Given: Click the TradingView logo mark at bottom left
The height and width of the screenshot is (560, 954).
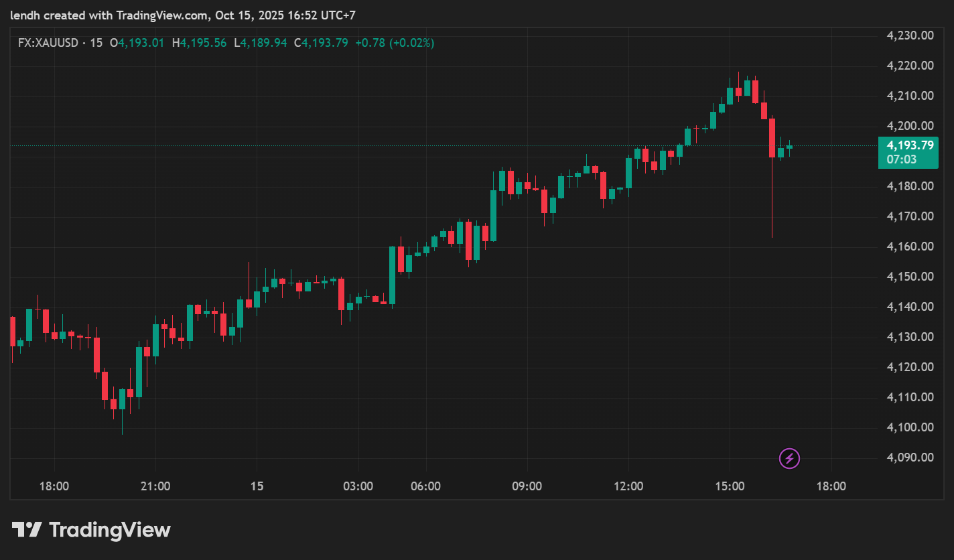Looking at the screenshot, I should tap(27, 530).
